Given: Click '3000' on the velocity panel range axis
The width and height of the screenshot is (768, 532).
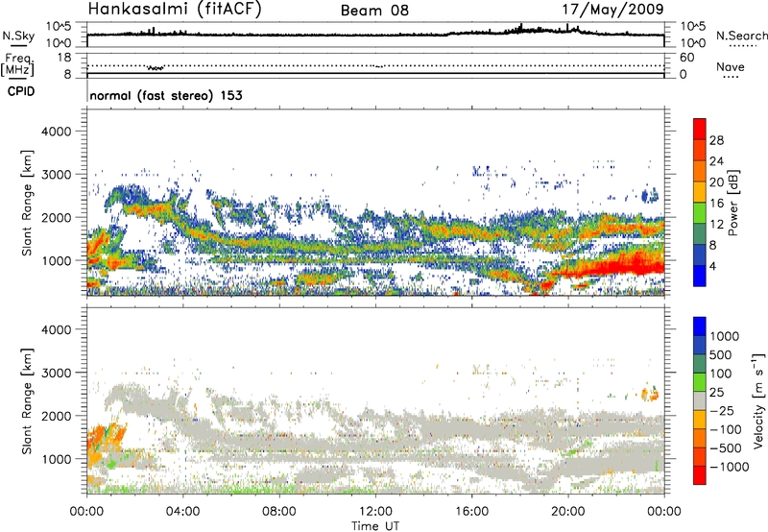Looking at the screenshot, I should click(56, 373).
